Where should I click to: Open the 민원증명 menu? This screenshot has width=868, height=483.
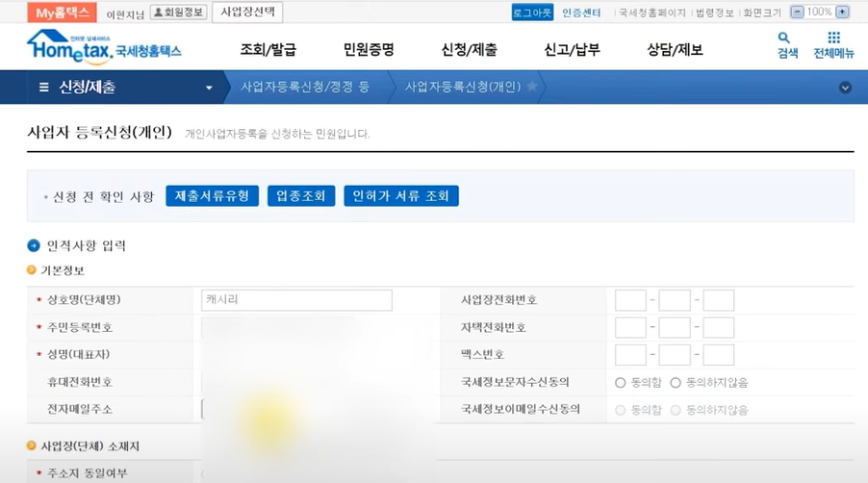[369, 50]
